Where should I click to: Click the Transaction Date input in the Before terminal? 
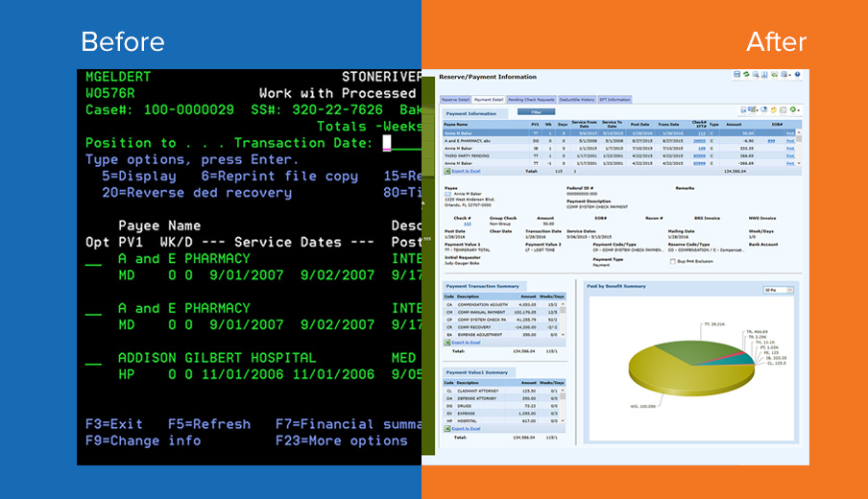point(402,143)
